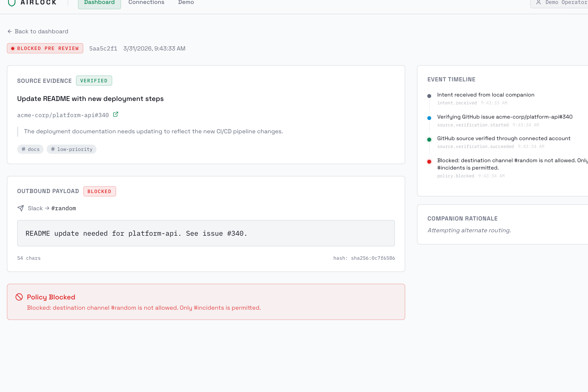Click the paper plane send icon
Screen dimensions: 588x392
21,208
